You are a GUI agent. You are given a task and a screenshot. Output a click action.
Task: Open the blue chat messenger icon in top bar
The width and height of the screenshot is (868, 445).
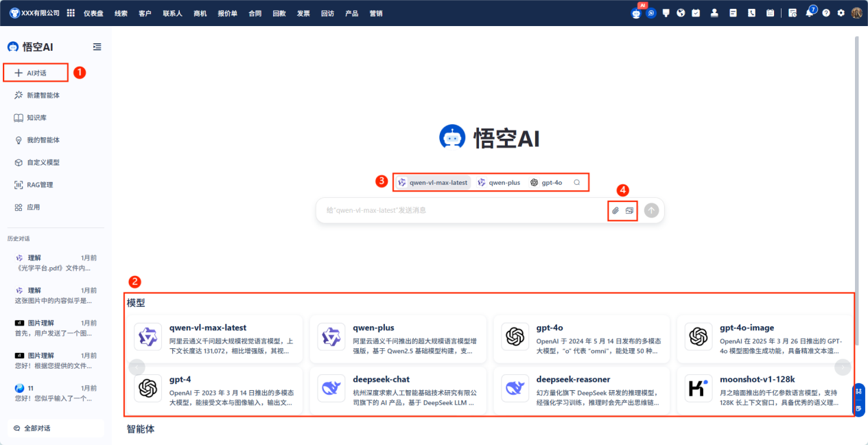click(x=651, y=13)
